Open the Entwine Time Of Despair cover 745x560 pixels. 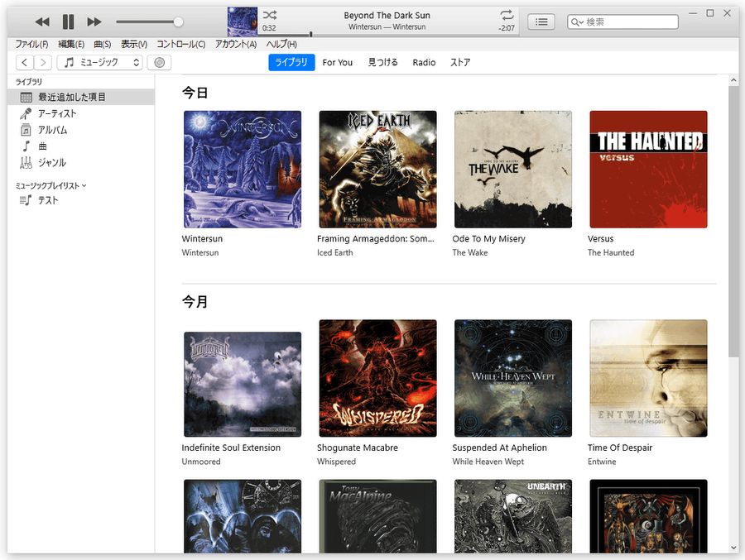[648, 378]
